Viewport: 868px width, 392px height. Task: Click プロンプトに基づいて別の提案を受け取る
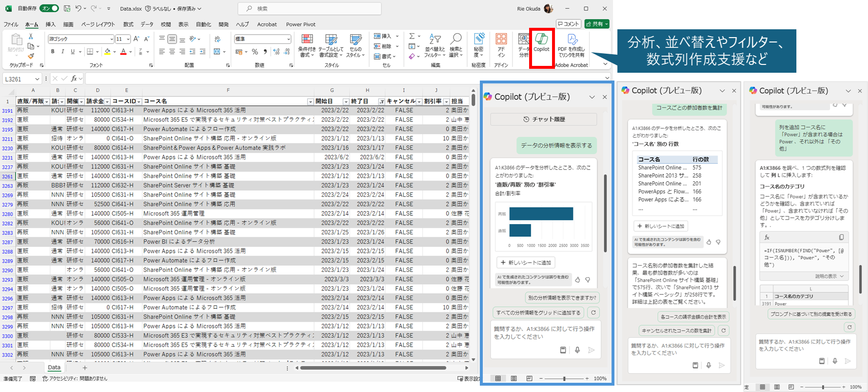(x=810, y=314)
